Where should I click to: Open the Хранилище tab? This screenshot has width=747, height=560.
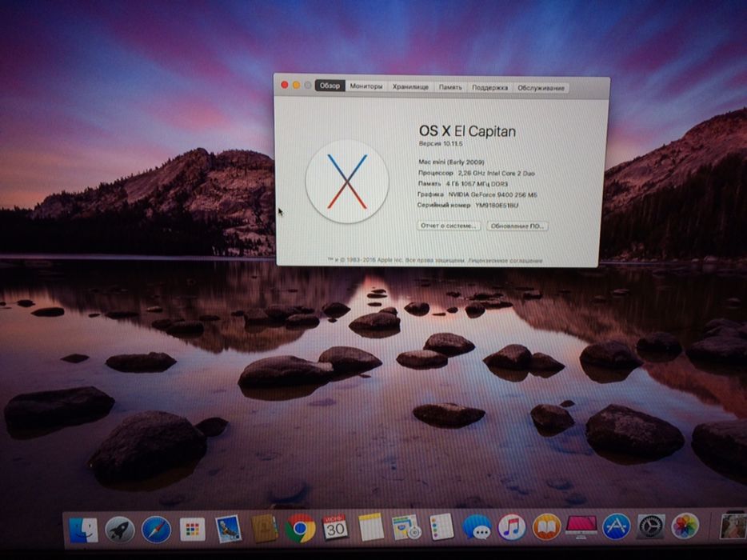click(x=410, y=86)
